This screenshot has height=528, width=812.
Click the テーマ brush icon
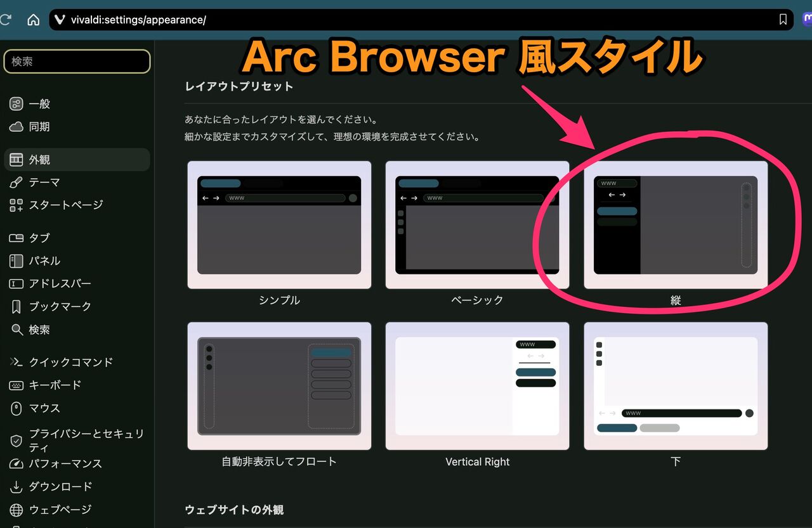[x=16, y=183]
